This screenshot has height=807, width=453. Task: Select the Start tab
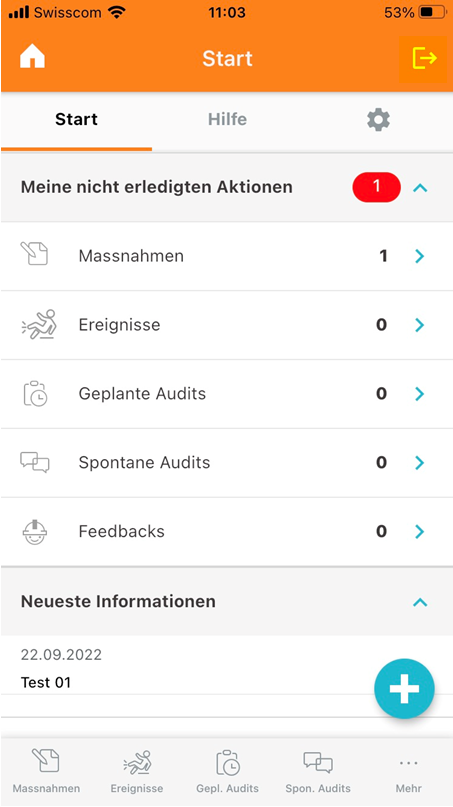[76, 119]
